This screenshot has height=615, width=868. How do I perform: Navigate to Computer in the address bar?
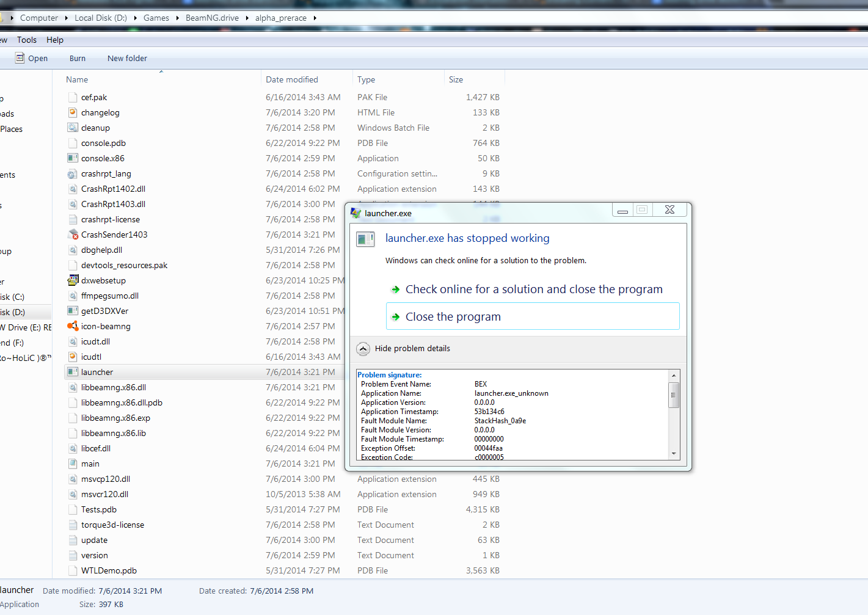pyautogui.click(x=39, y=18)
